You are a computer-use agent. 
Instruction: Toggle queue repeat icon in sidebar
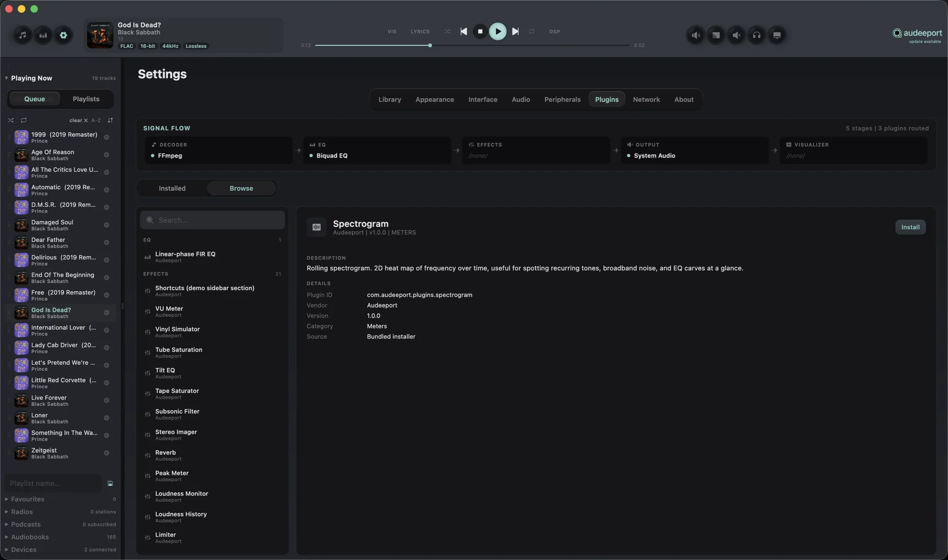[x=24, y=120]
